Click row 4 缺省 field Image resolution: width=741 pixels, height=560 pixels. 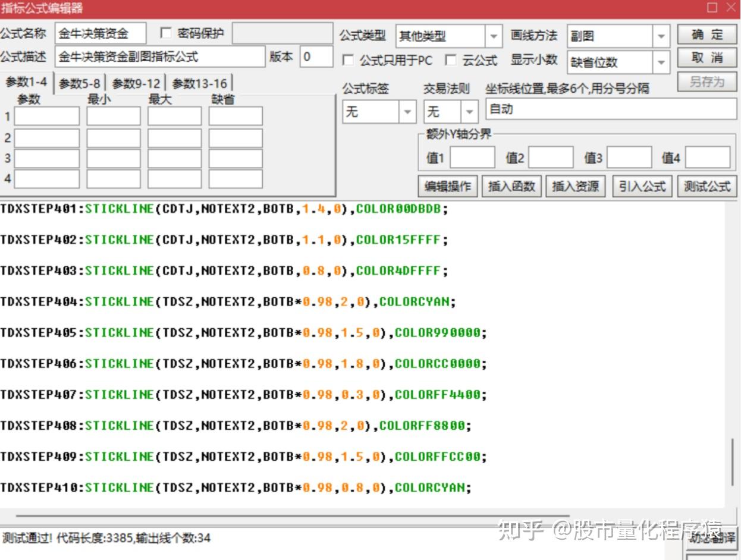click(236, 179)
